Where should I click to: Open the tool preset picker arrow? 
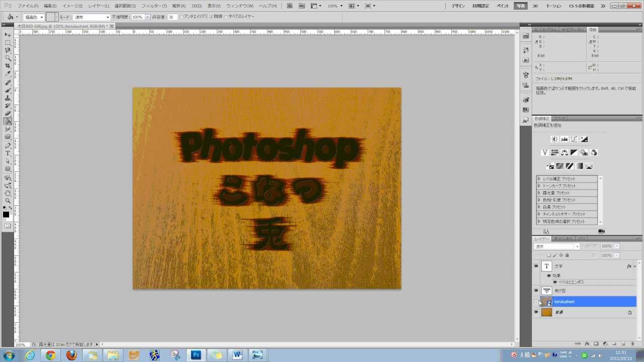[17, 17]
